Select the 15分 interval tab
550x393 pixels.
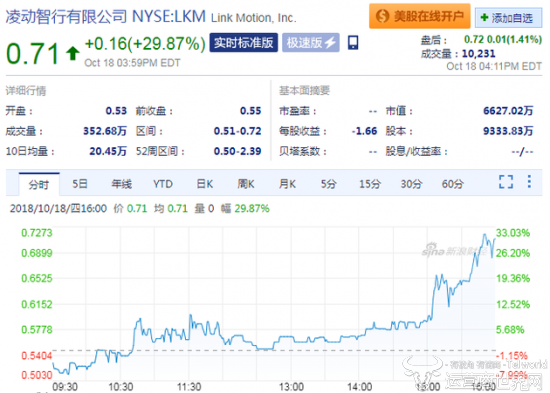370,184
